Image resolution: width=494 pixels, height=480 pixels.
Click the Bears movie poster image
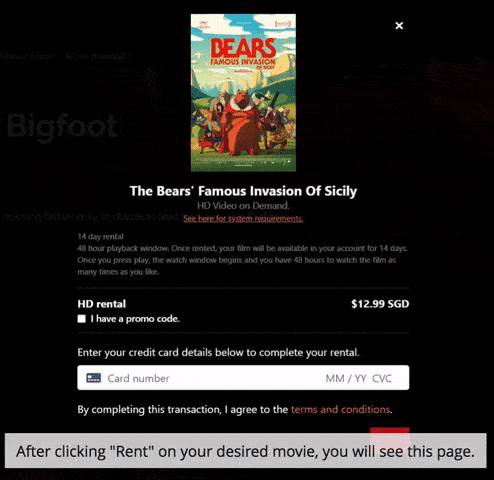coord(243,93)
